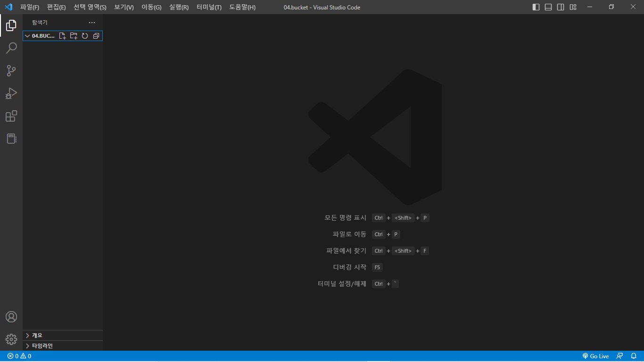Open the 선택 영역(S) menu
This screenshot has height=362, width=644.
[90, 7]
